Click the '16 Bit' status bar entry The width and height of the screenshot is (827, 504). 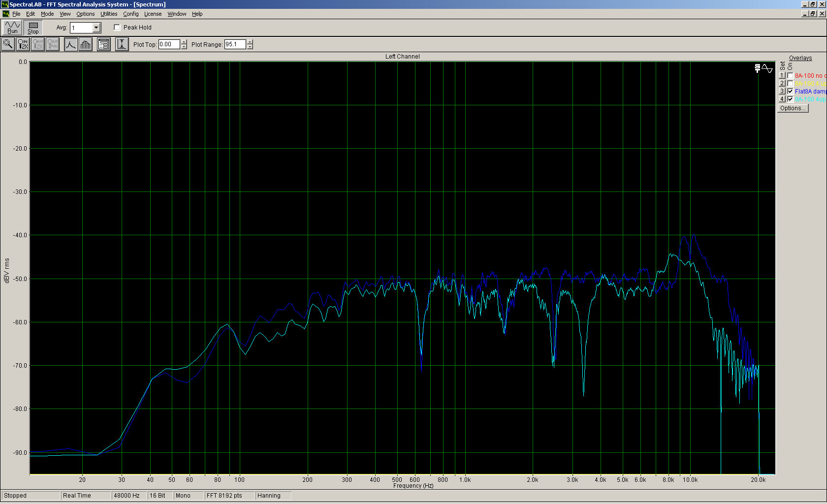[160, 496]
